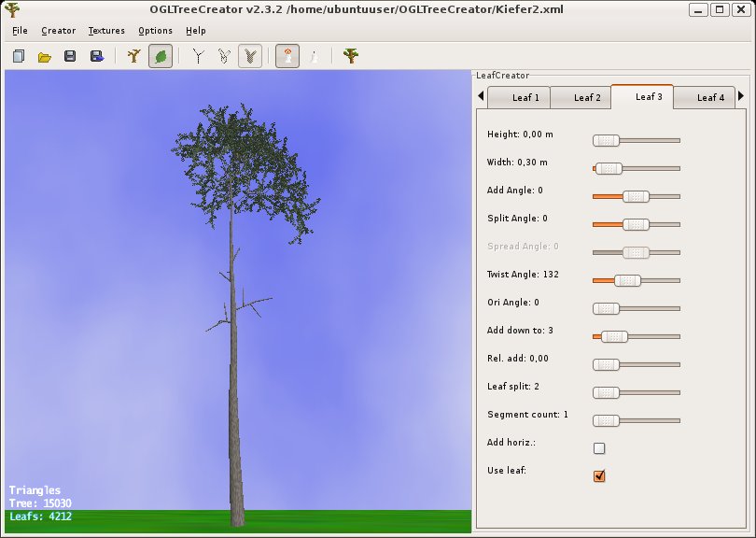Select the green leaf creator icon
The height and width of the screenshot is (538, 756).
point(160,56)
